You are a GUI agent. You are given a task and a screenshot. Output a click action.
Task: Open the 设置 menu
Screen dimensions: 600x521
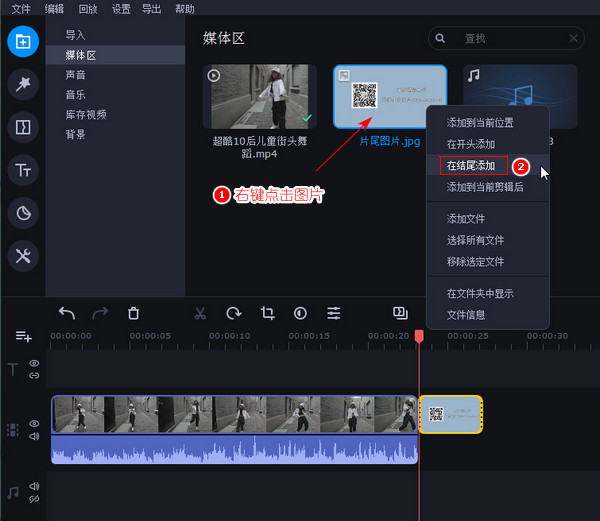coord(121,9)
